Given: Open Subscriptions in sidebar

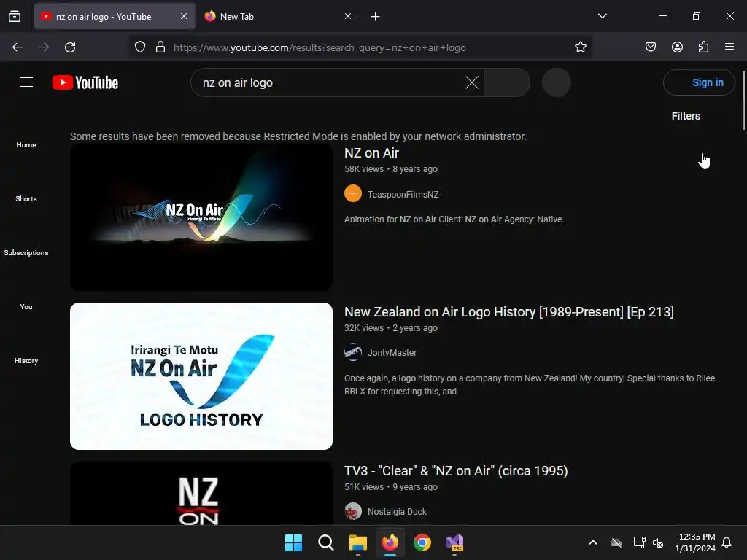Looking at the screenshot, I should click(x=26, y=252).
